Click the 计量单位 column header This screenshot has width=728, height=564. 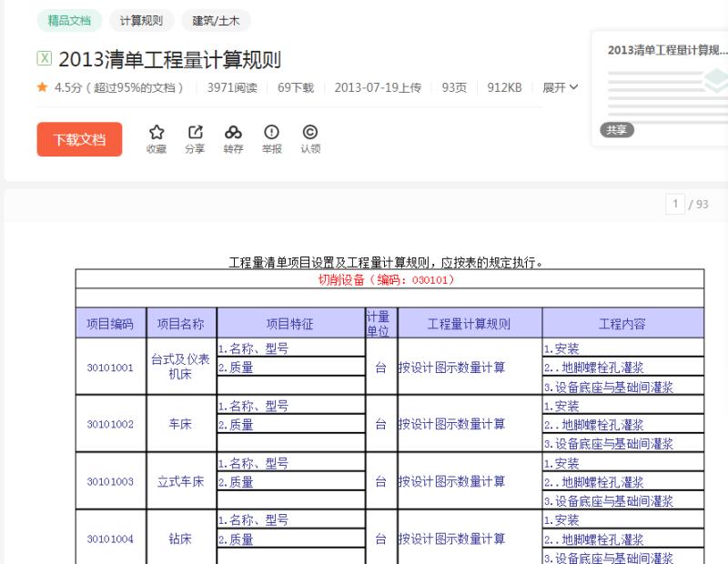(x=380, y=324)
